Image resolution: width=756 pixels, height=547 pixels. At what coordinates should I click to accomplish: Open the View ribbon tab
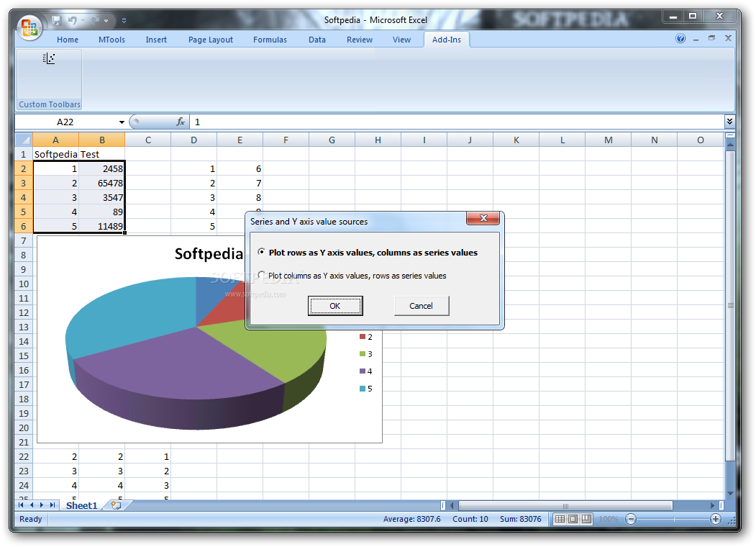(401, 40)
